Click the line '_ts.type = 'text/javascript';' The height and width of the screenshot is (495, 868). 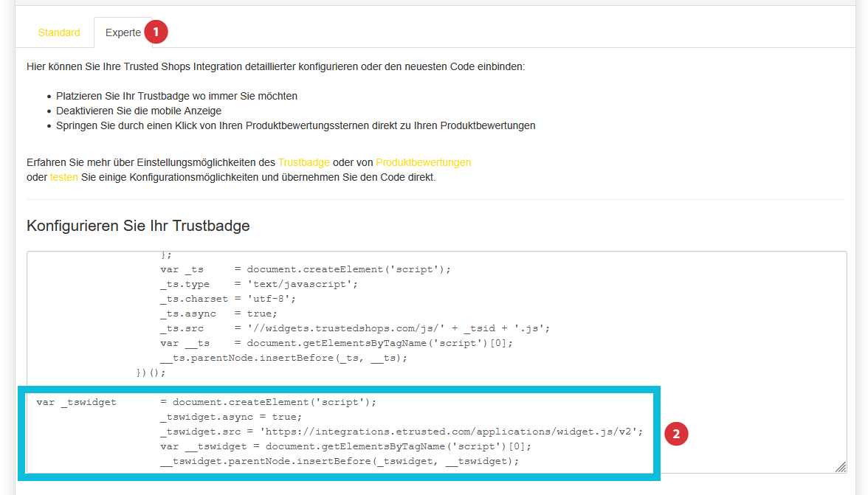click(259, 284)
